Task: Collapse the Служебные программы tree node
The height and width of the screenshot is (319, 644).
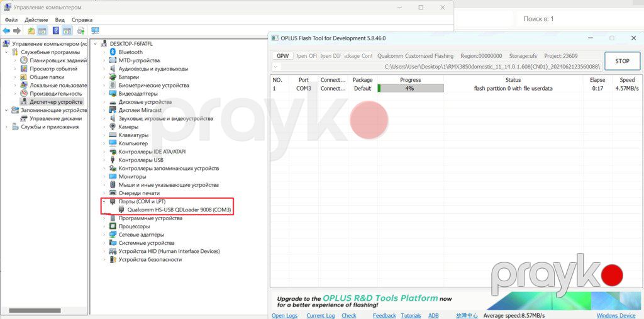Action: click(x=6, y=52)
